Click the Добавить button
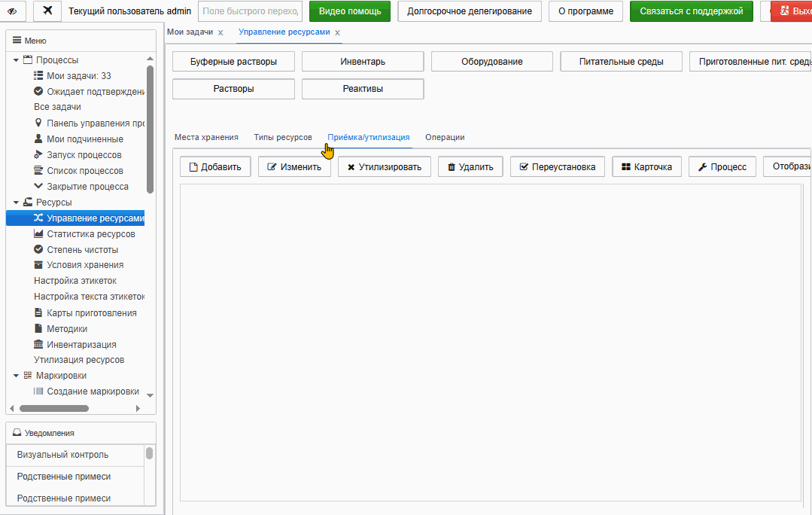 tap(215, 167)
